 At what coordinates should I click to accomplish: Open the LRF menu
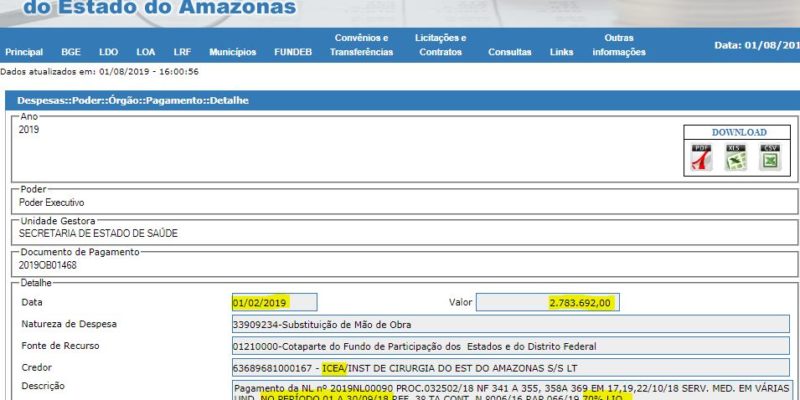[182, 52]
